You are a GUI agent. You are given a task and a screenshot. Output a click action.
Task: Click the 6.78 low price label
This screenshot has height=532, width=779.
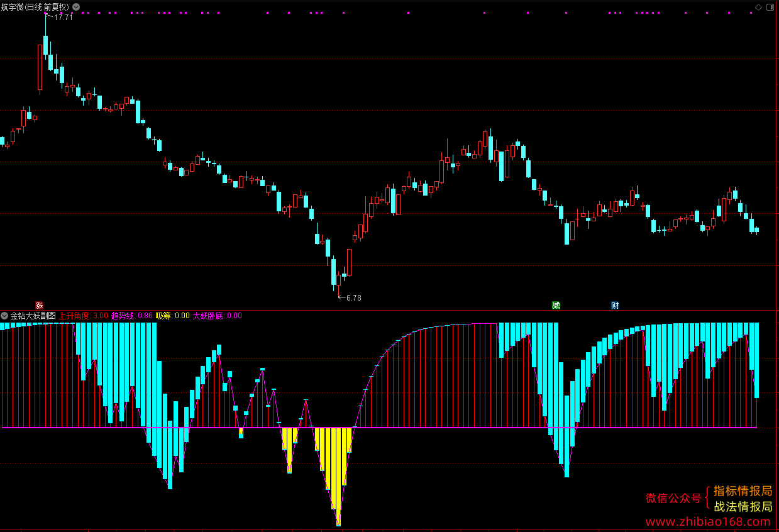pyautogui.click(x=354, y=297)
